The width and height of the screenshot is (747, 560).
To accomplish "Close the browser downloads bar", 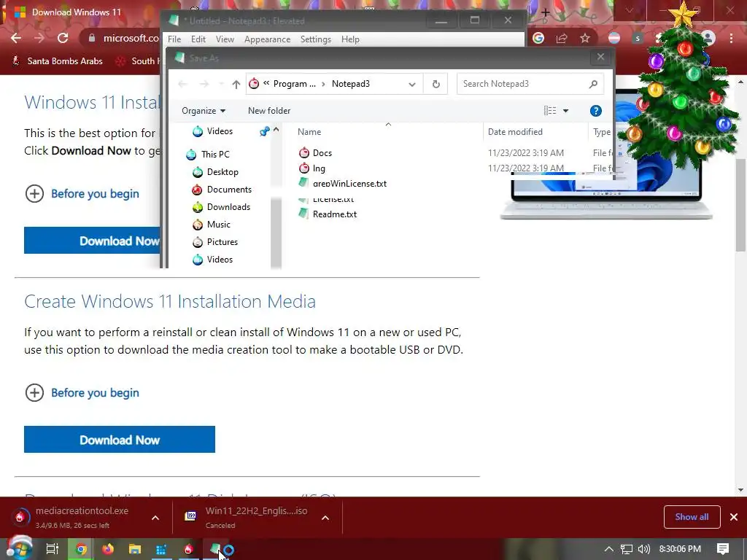I will coord(734,517).
